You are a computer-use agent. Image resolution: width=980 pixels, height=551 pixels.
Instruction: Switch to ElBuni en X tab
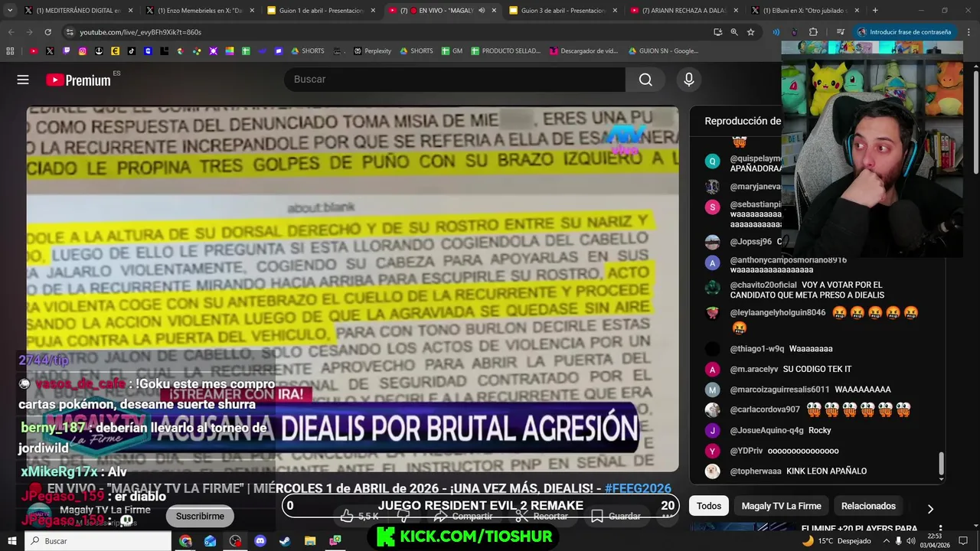tap(804, 11)
